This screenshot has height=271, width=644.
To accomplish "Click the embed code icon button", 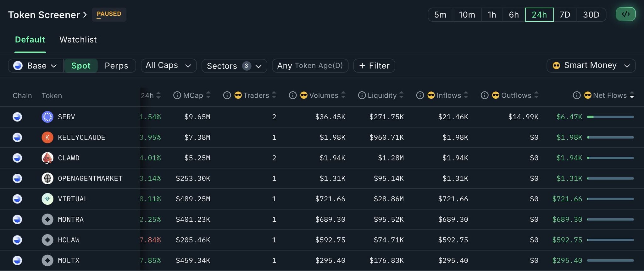I will coord(625,14).
